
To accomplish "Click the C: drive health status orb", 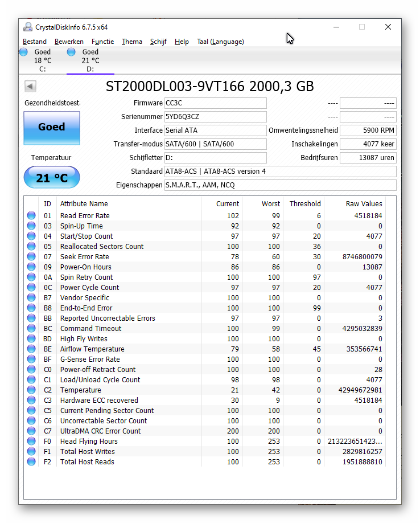I will 24,52.
